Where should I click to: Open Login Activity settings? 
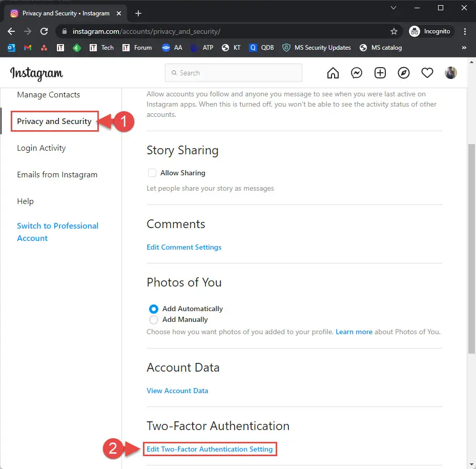(x=42, y=148)
